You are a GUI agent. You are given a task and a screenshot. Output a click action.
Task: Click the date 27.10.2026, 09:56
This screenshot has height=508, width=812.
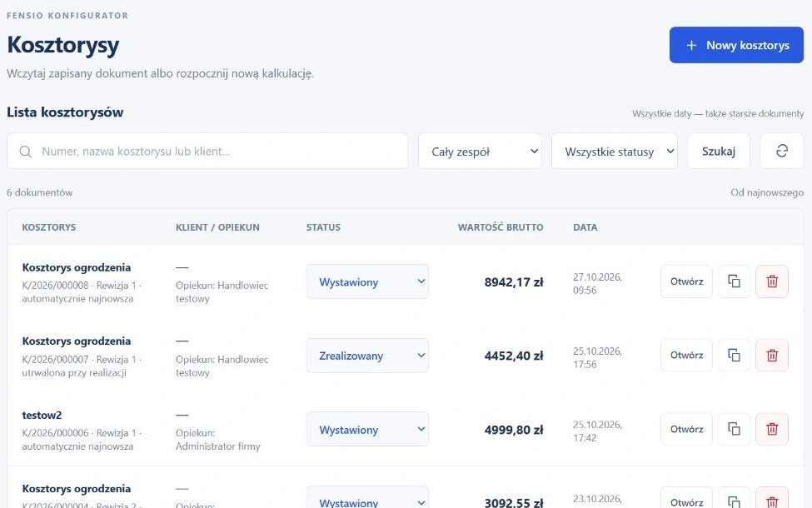pyautogui.click(x=597, y=284)
